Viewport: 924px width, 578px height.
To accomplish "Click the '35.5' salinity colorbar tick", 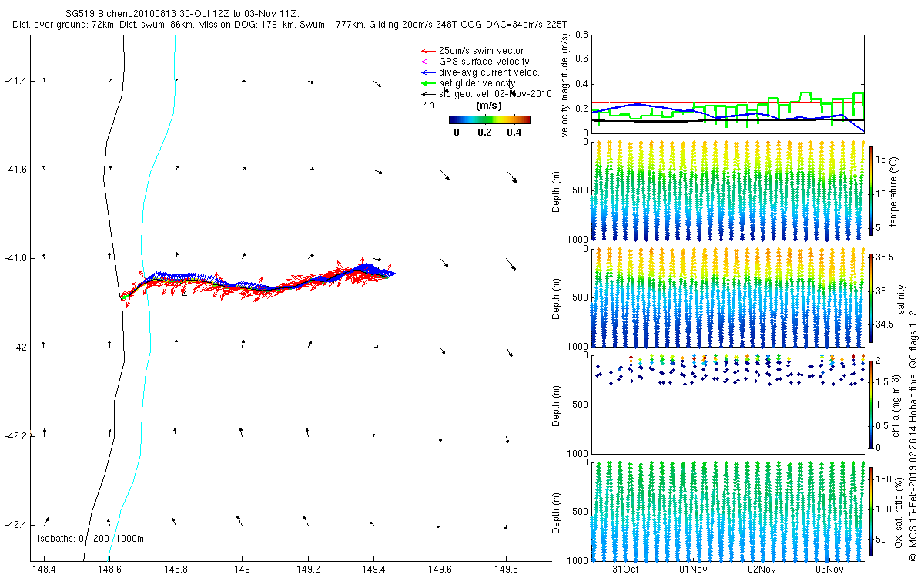I will (886, 259).
